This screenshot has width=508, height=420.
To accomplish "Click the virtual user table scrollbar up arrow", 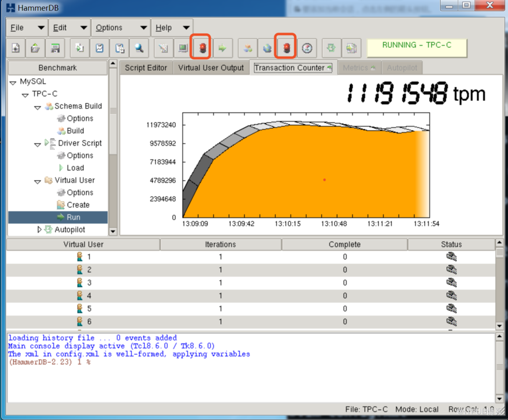I will tap(499, 243).
